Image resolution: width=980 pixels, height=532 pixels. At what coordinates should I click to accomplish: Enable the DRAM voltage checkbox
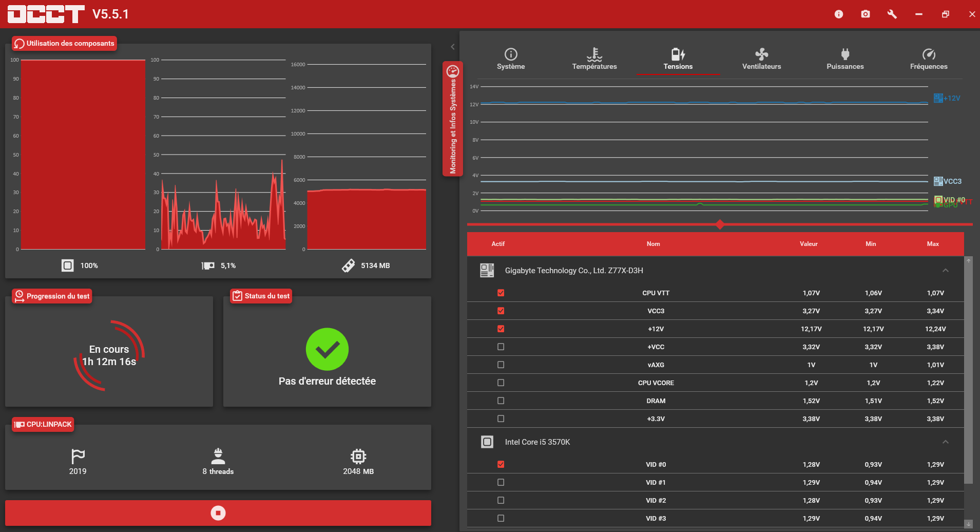501,401
